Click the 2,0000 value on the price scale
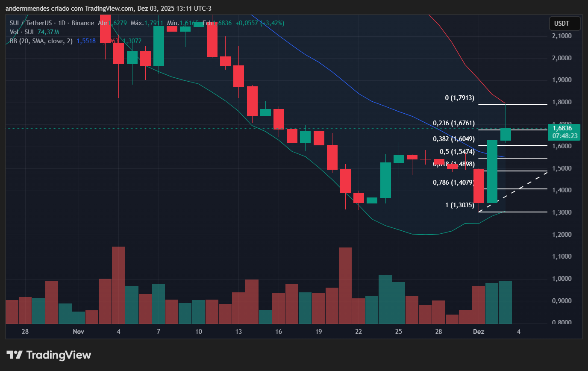 click(562, 58)
